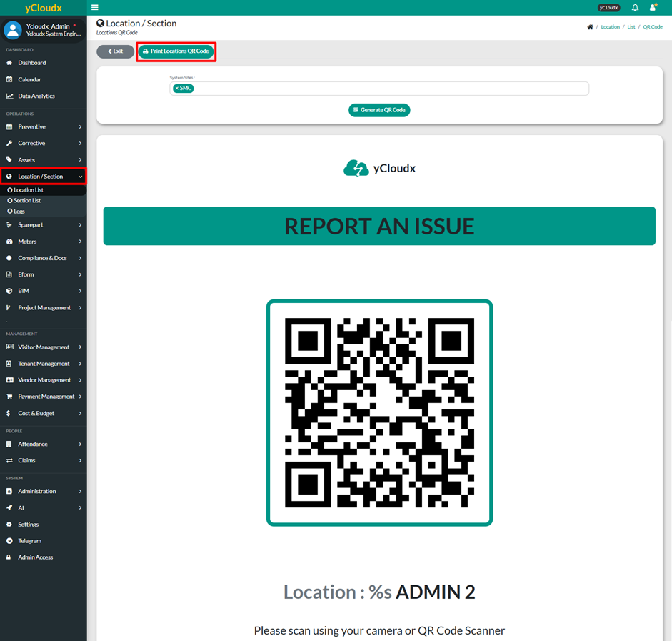Click the home icon in breadcrumb
This screenshot has width=672, height=641.
[x=590, y=27]
